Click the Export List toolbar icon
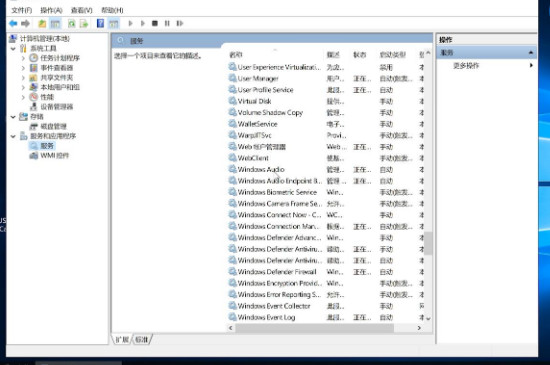The image size is (550, 365). click(x=84, y=23)
